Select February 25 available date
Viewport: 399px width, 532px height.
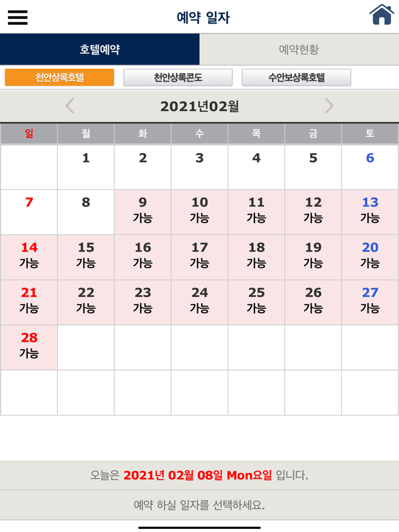tap(256, 303)
